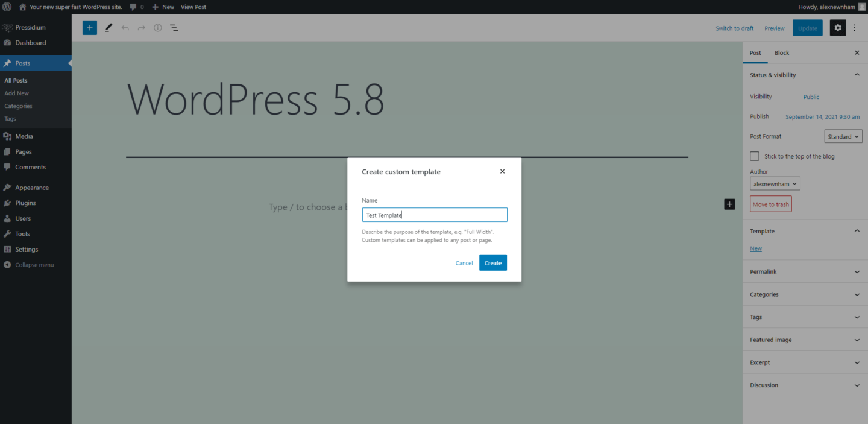The width and height of the screenshot is (868, 424).
Task: Change the Public visibility setting
Action: point(811,97)
